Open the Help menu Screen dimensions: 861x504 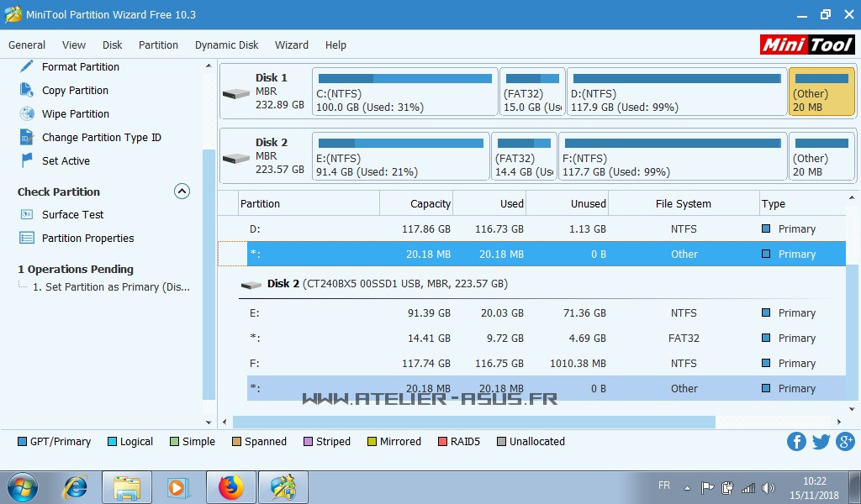[x=335, y=45]
